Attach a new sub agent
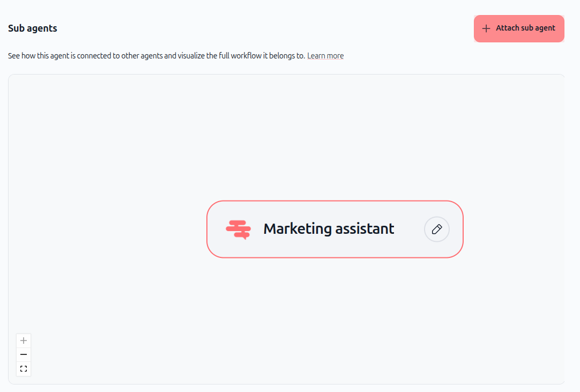Image resolution: width=580 pixels, height=392 pixels. point(519,28)
